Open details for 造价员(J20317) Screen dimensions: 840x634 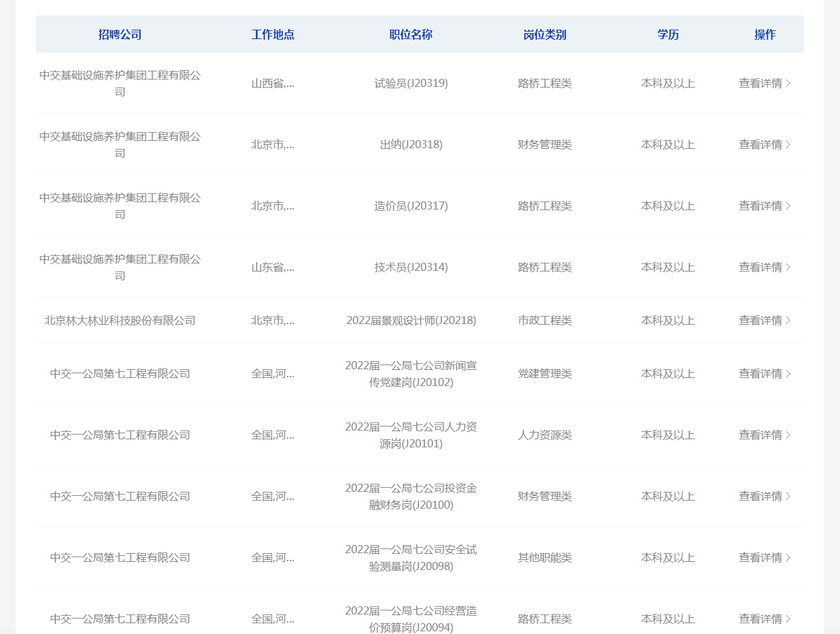(765, 206)
